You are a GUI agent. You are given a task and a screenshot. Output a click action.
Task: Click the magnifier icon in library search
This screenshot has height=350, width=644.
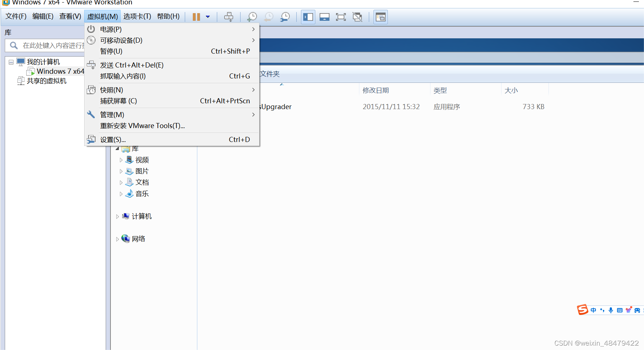coord(14,45)
